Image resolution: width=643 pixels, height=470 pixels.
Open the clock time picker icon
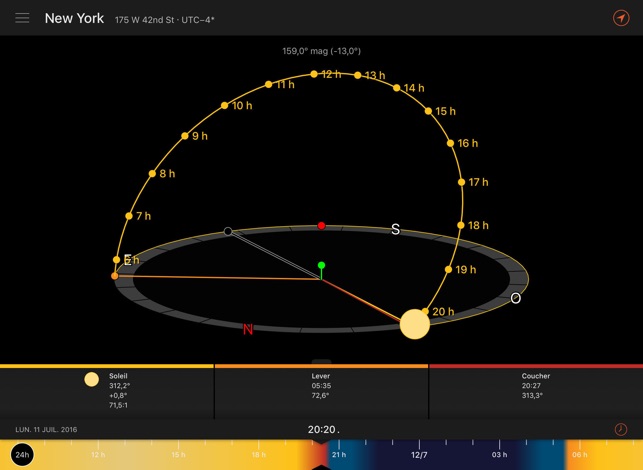(x=620, y=429)
